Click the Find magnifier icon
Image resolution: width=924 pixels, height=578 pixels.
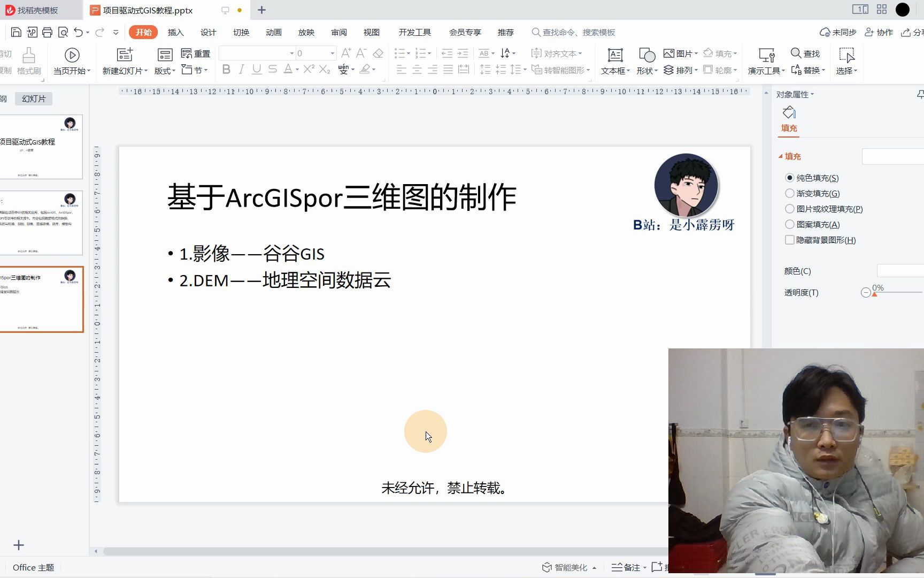click(x=796, y=53)
